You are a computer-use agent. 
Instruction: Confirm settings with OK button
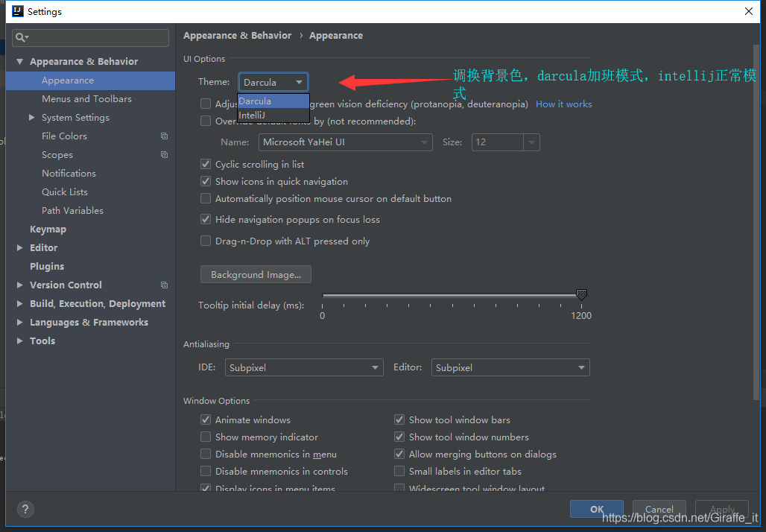click(x=597, y=509)
